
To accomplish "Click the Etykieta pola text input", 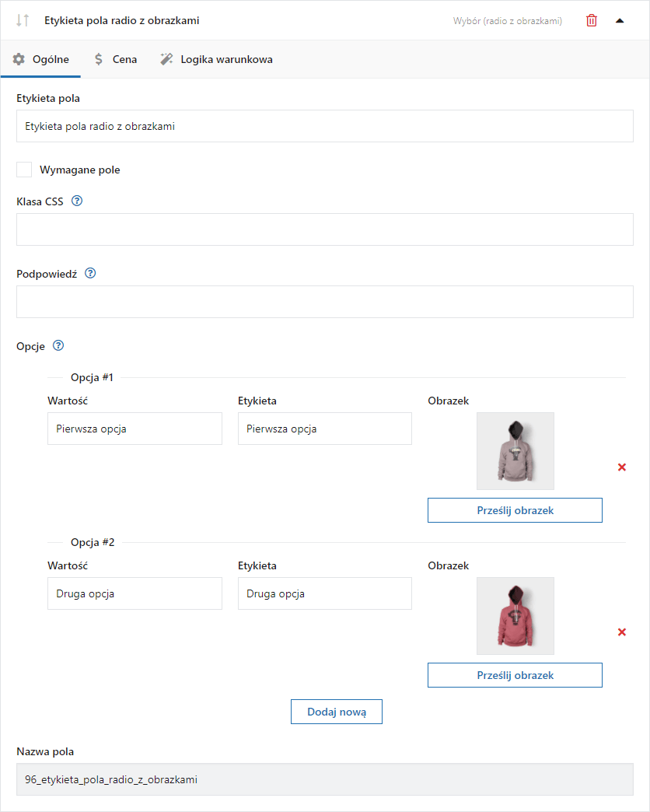I will [x=325, y=126].
